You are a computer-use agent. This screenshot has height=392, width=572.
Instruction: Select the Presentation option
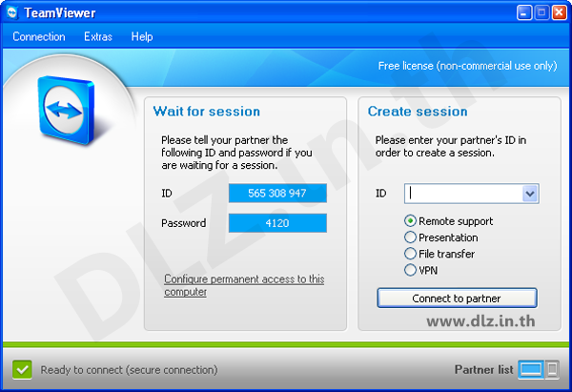click(441, 237)
